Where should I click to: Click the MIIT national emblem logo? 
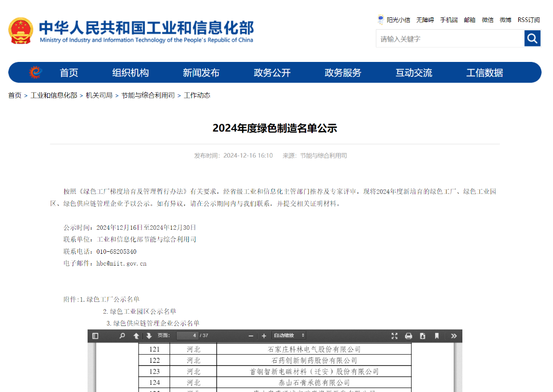[20, 31]
